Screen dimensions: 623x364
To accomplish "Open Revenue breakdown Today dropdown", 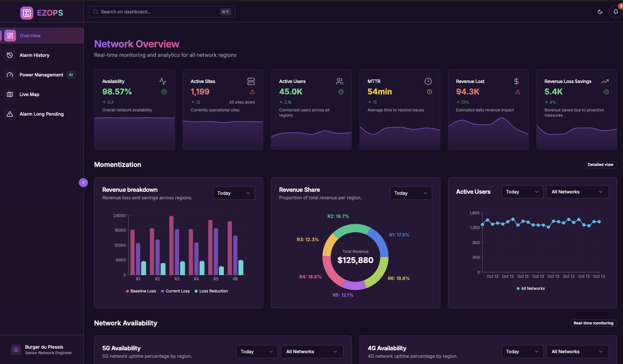I will click(x=234, y=193).
